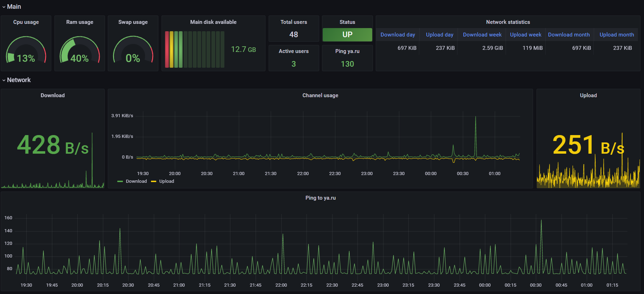This screenshot has height=294, width=644.
Task: Open the Channel usage panel title
Action: (321, 95)
